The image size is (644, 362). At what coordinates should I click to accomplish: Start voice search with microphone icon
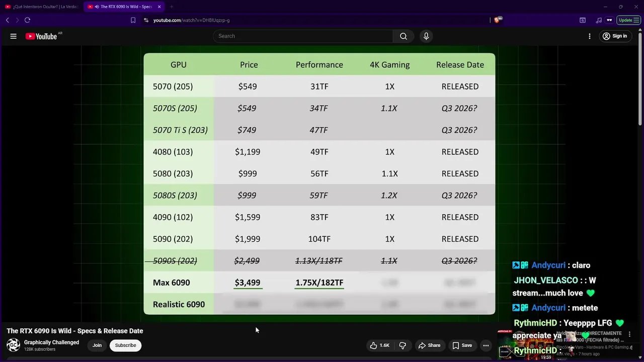point(426,36)
